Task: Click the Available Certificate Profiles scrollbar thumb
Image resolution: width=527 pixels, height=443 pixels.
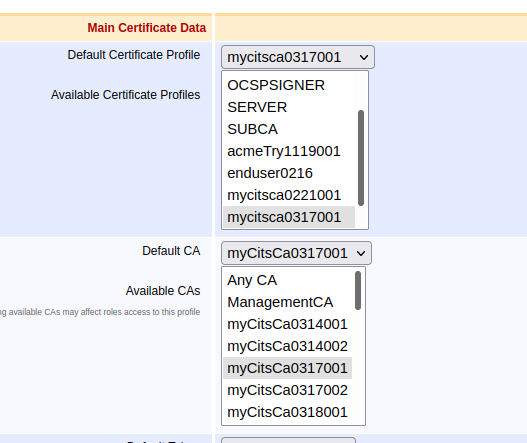Action: pyautogui.click(x=361, y=158)
